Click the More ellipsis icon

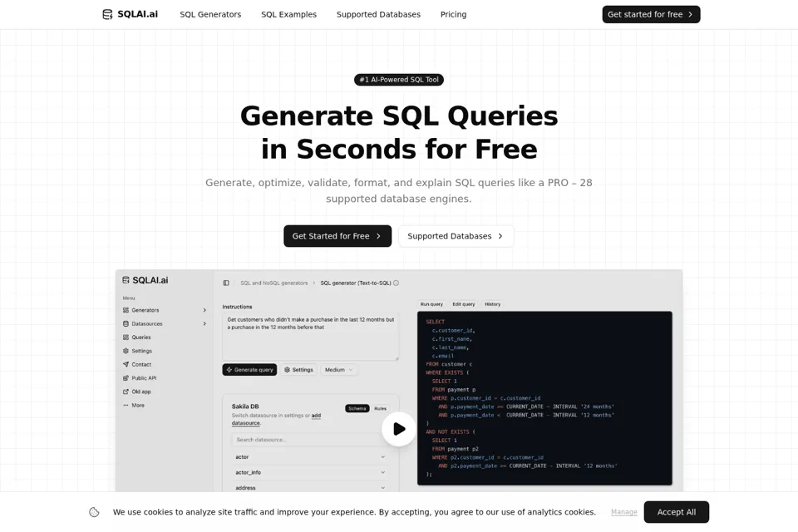pos(126,406)
